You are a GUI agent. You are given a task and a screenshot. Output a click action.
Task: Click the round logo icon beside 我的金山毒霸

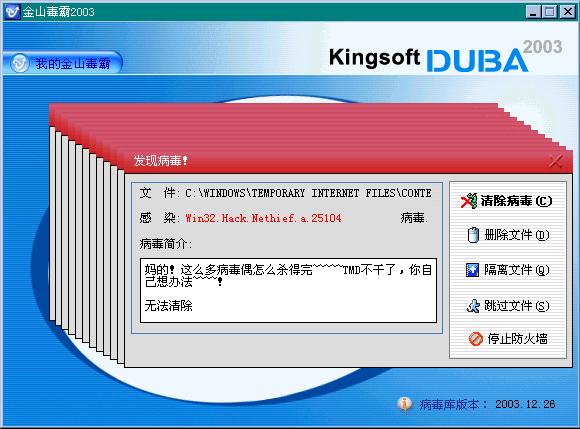(x=19, y=63)
